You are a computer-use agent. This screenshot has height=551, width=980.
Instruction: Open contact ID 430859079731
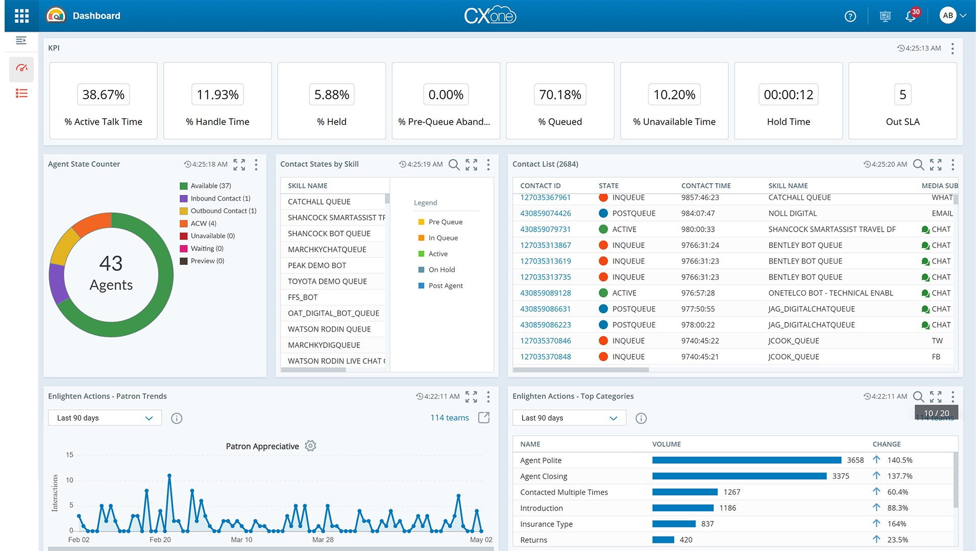tap(546, 229)
